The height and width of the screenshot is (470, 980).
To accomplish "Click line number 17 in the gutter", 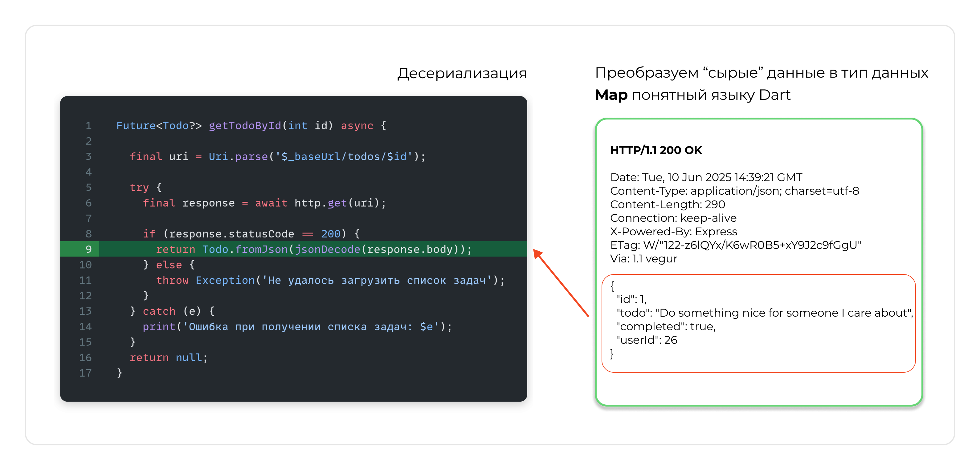I will 85,373.
